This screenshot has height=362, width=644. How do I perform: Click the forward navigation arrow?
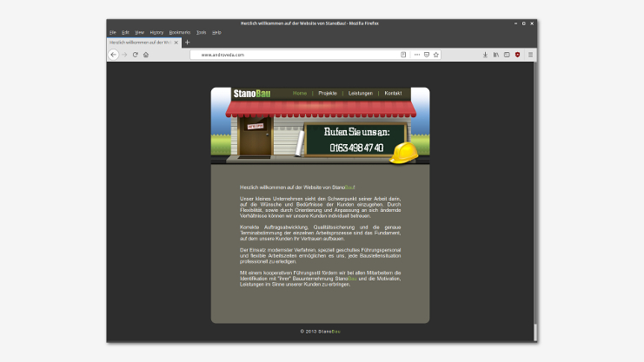point(124,55)
